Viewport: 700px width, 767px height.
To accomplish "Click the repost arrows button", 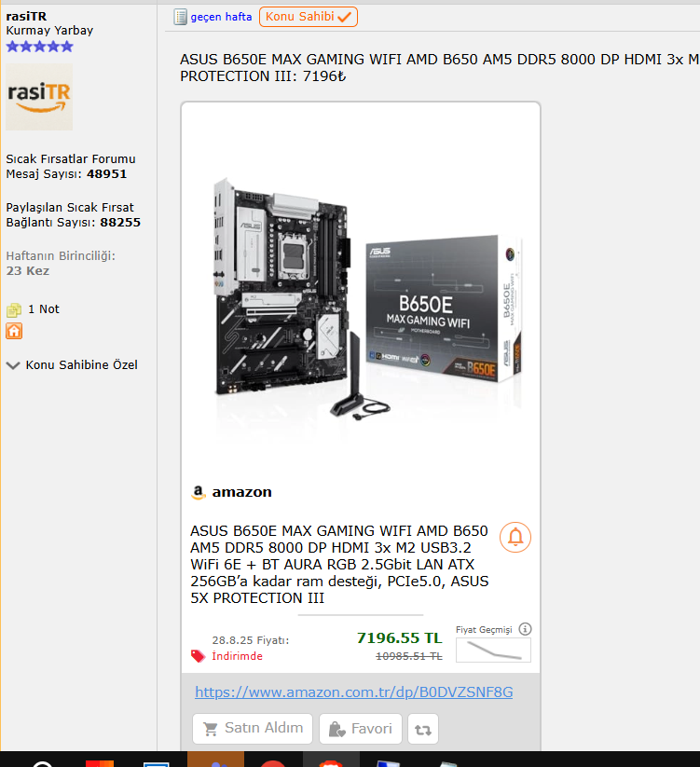I will click(423, 729).
